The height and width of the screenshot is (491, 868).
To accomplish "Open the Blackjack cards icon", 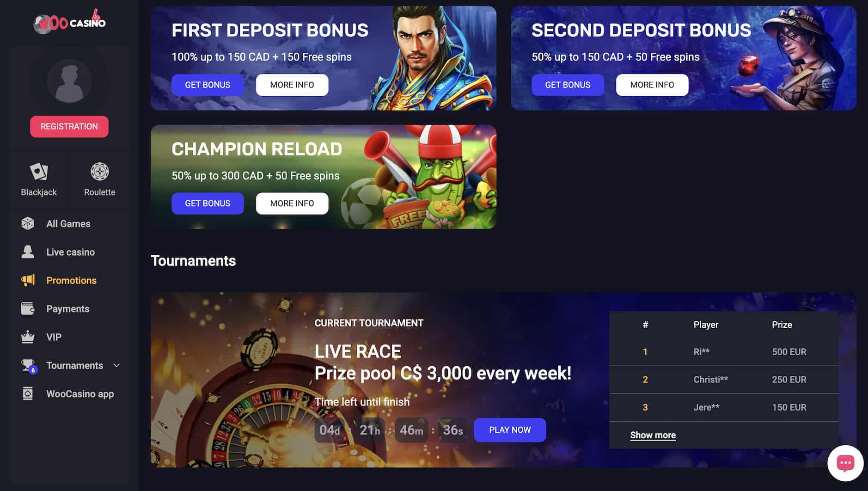I will click(x=39, y=172).
